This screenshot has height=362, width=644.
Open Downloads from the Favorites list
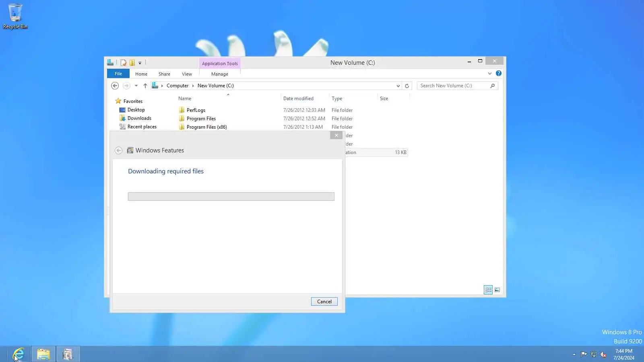pos(139,118)
